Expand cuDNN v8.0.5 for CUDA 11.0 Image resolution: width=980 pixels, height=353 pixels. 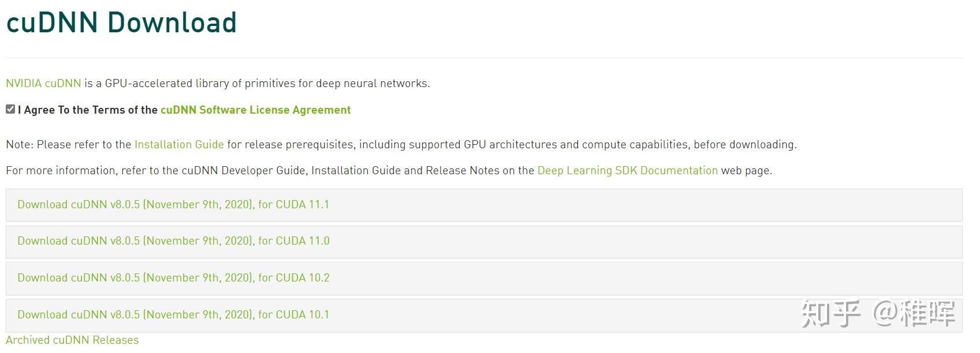[x=173, y=241]
